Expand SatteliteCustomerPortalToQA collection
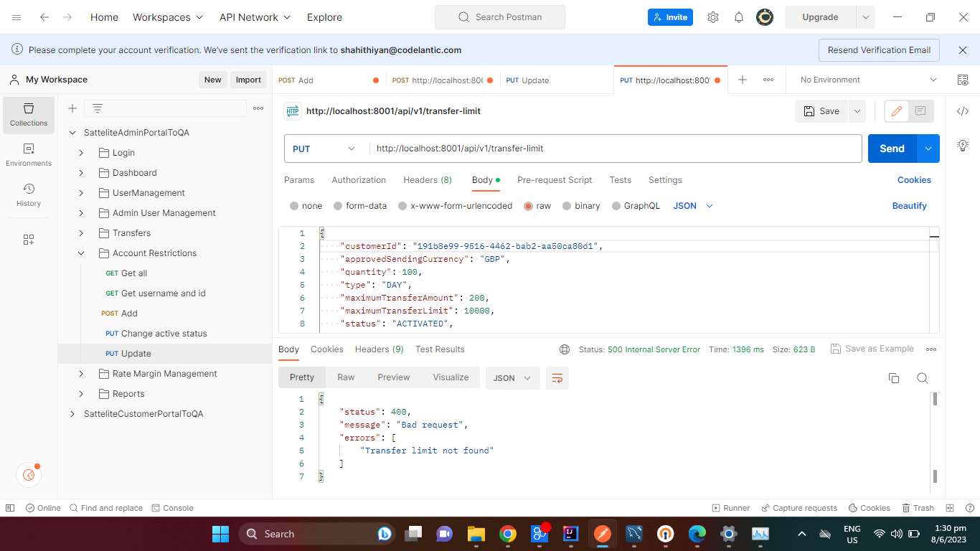The width and height of the screenshot is (980, 551). point(72,414)
